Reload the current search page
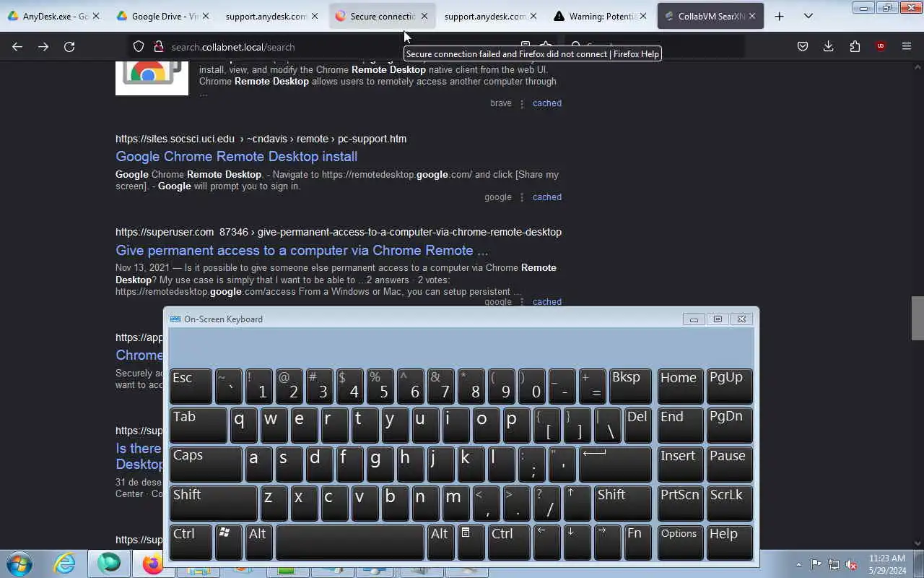 pyautogui.click(x=69, y=46)
